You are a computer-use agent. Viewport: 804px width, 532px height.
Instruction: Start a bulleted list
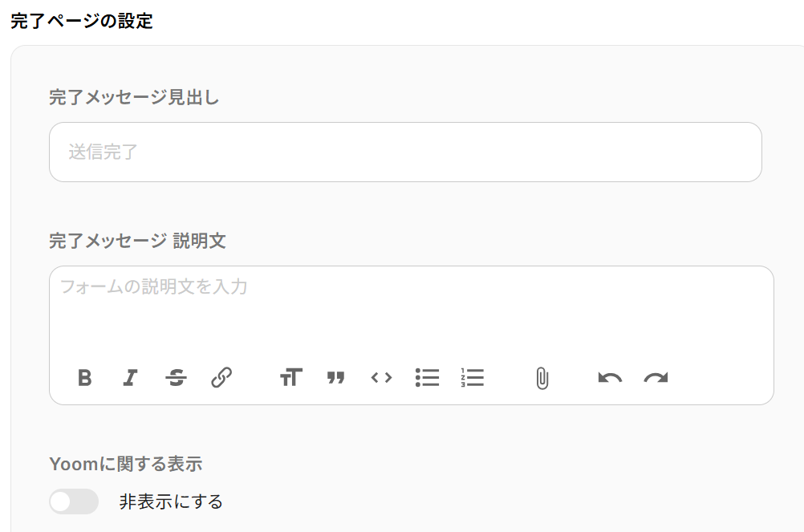(427, 378)
